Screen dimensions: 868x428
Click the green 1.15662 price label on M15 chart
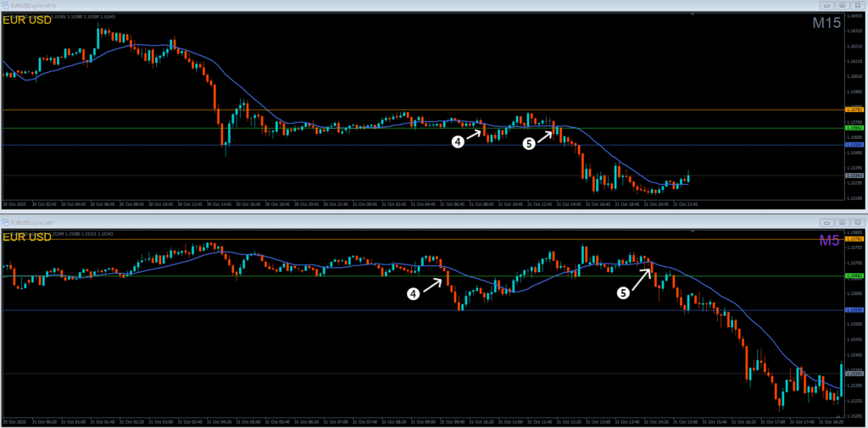(854, 129)
